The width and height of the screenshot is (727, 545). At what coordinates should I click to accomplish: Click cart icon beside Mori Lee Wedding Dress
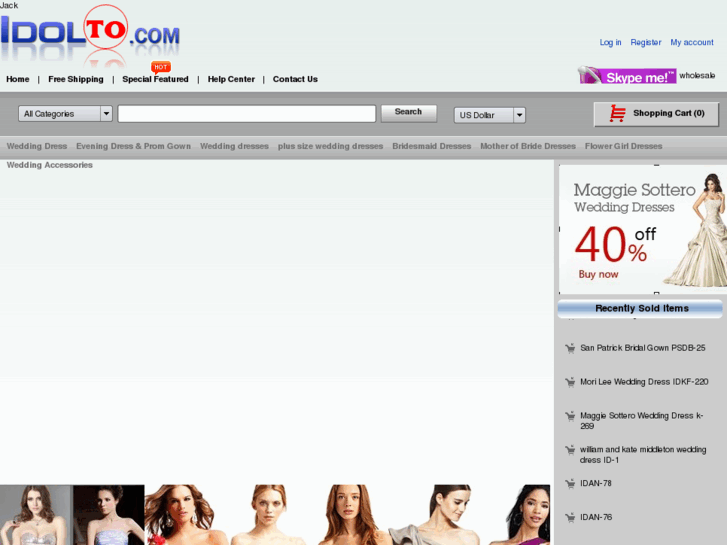(570, 382)
